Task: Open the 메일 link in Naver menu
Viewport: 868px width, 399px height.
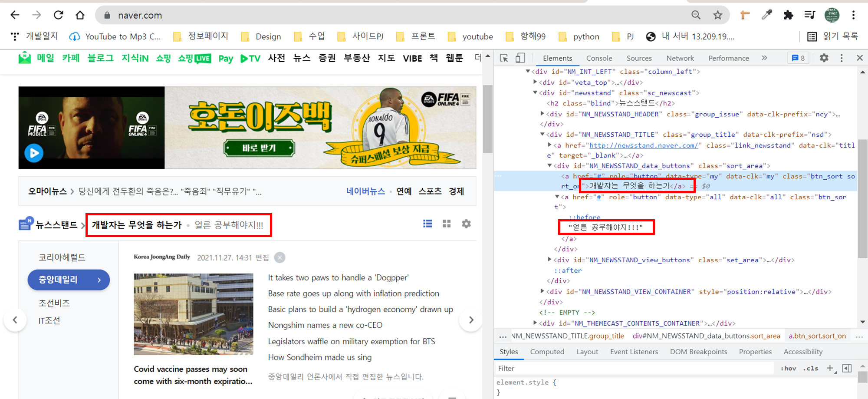Action: (46, 58)
